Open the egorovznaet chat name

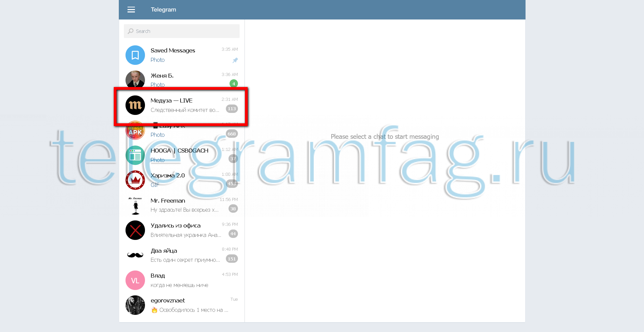(168, 300)
